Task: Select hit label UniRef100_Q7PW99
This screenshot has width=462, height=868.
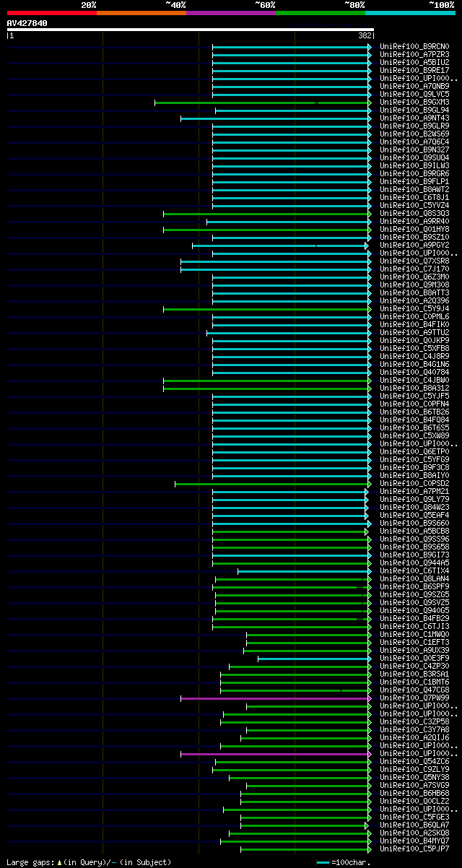Action: tap(415, 698)
